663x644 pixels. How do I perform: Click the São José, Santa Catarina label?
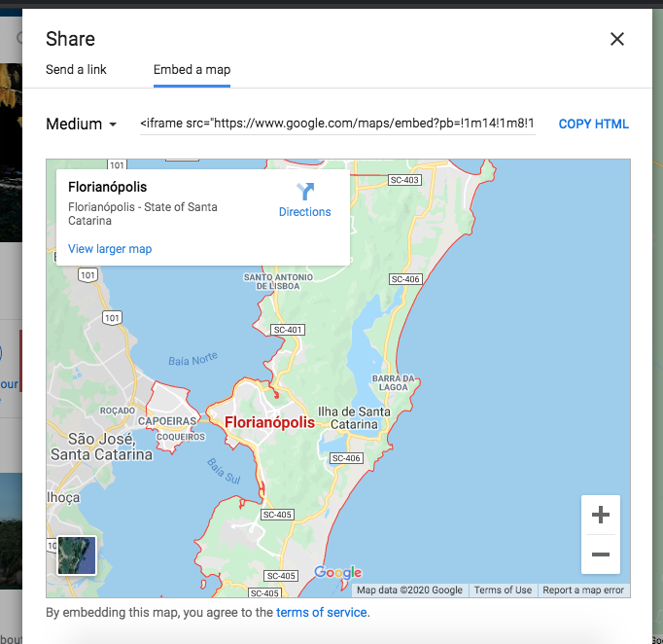[x=101, y=447]
